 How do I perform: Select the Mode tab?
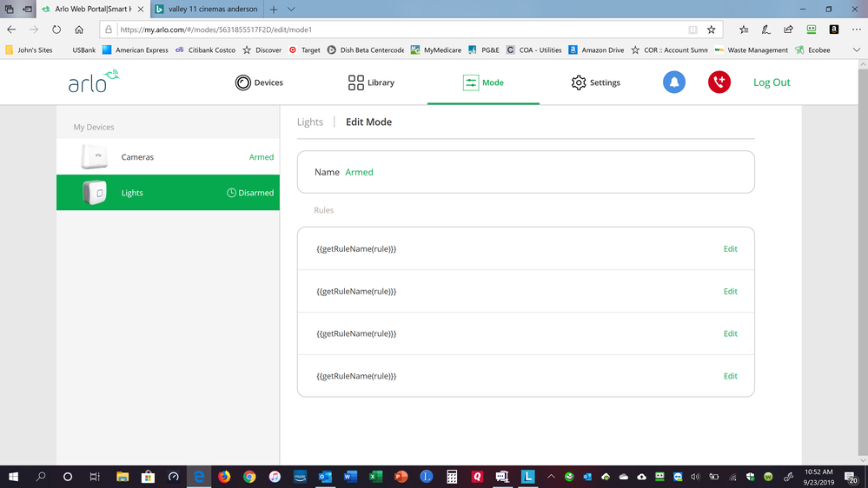tap(483, 82)
